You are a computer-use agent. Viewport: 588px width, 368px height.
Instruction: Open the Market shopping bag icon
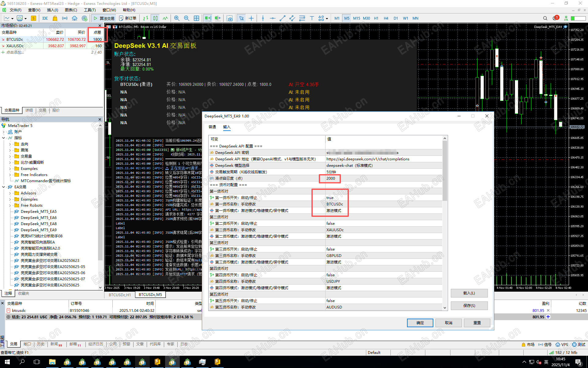[55, 18]
